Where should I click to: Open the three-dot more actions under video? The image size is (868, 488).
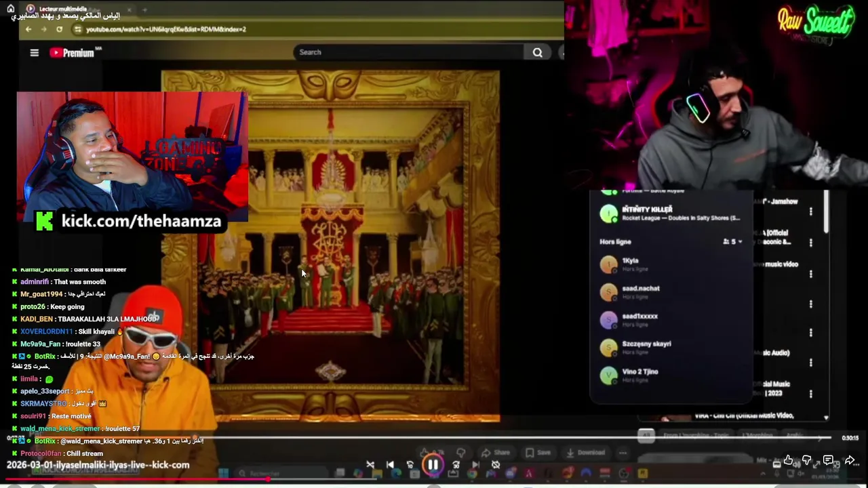pyautogui.click(x=623, y=452)
